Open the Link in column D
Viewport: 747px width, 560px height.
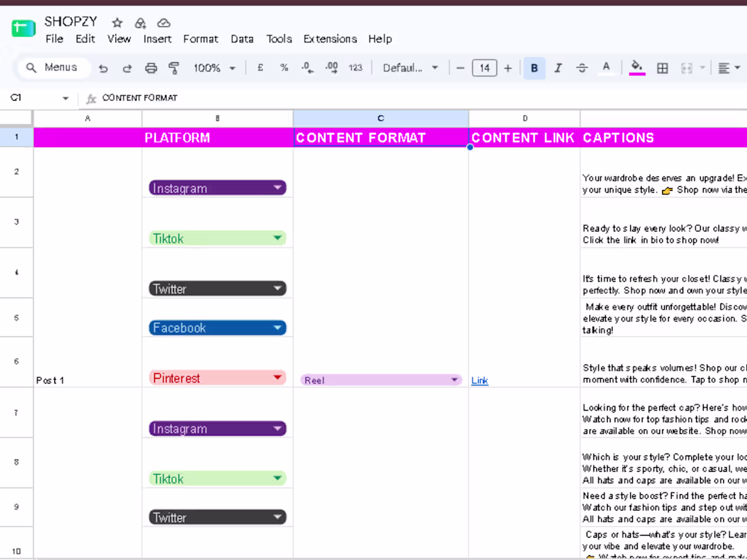pyautogui.click(x=479, y=381)
